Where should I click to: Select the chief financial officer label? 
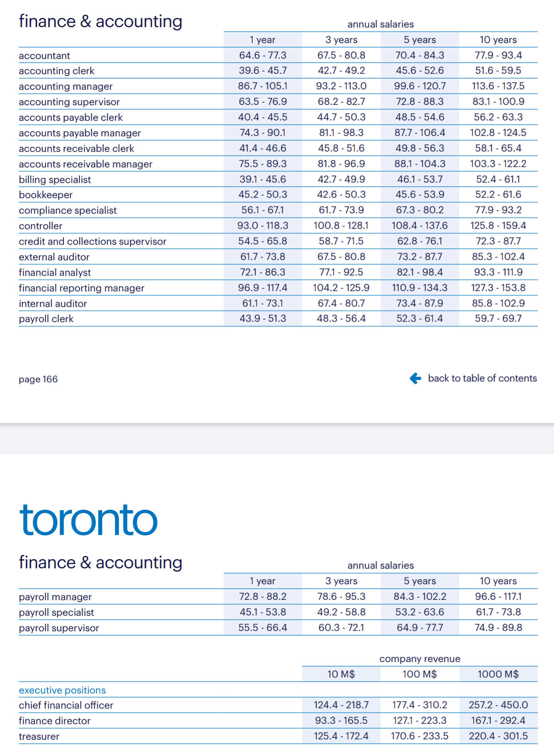[66, 705]
